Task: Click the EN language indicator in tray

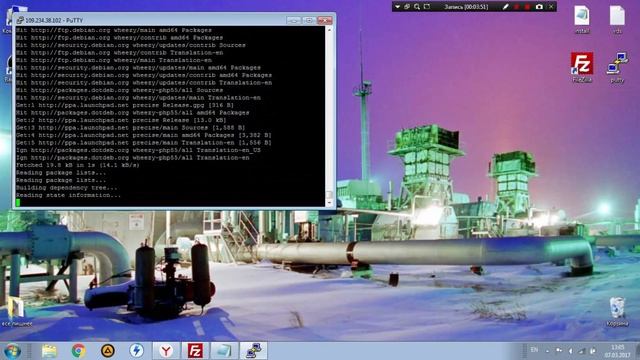Action: tap(534, 350)
